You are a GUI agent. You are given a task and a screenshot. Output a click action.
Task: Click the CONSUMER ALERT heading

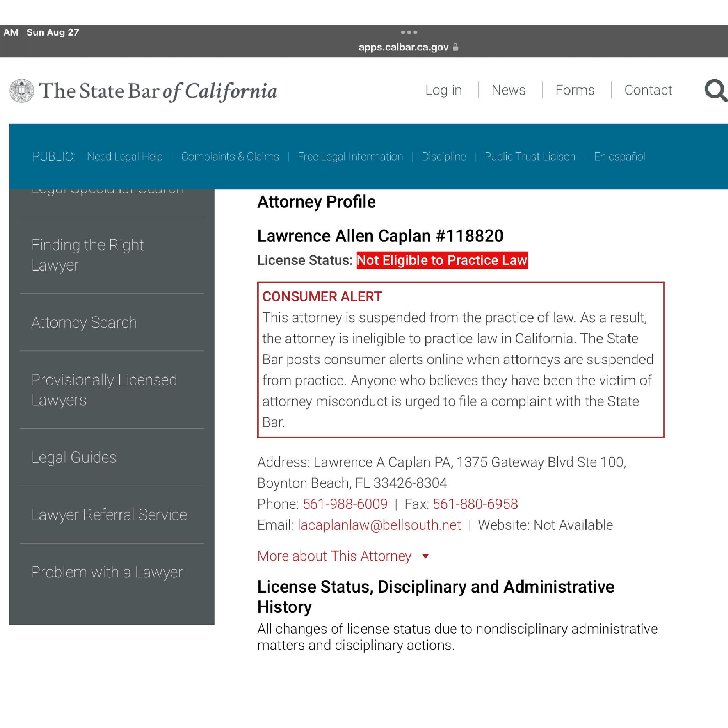[322, 296]
